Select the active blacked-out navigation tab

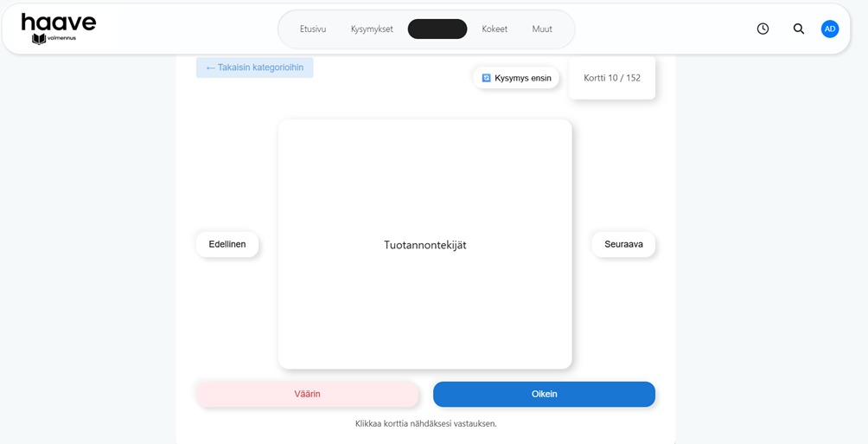[x=437, y=29]
